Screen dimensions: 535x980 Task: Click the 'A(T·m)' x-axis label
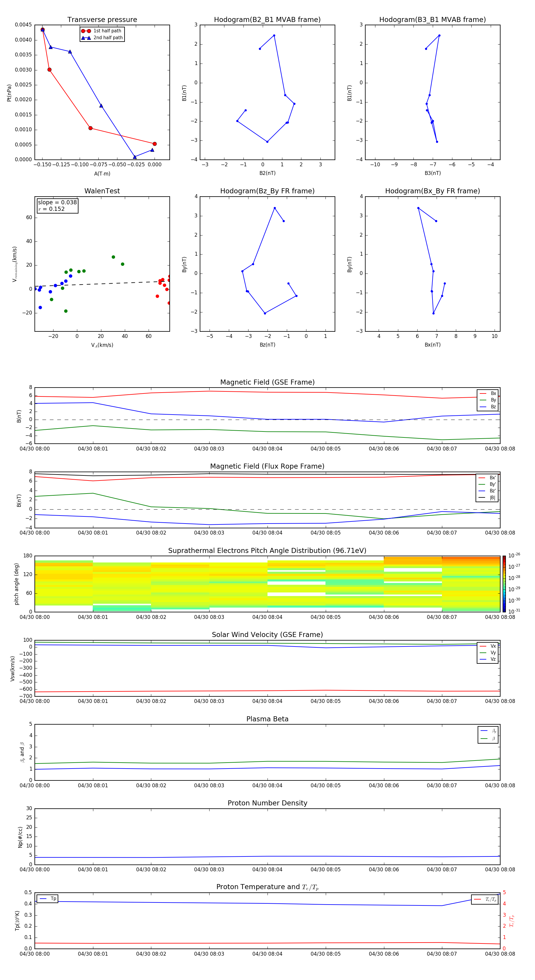coord(102,174)
